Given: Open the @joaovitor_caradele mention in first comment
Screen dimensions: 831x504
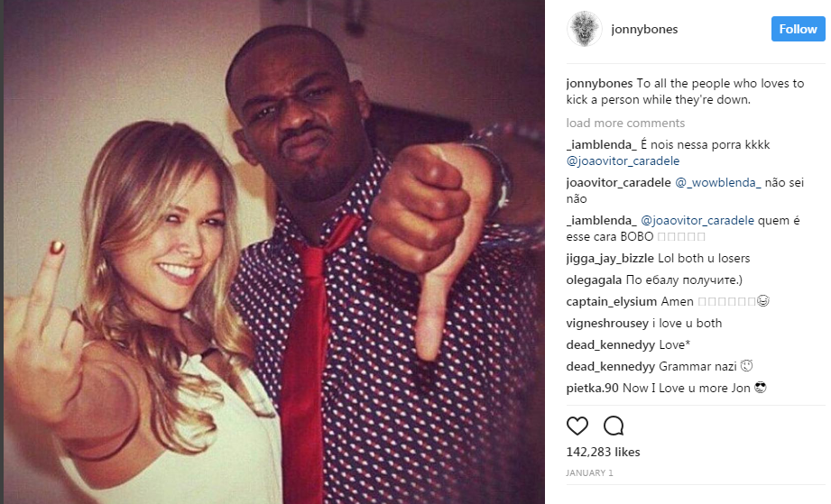Looking at the screenshot, I should pyautogui.click(x=623, y=161).
